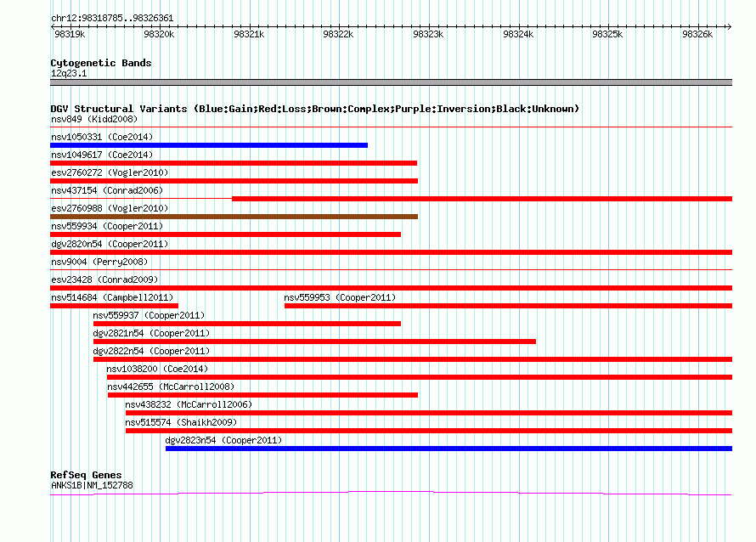
Task: Click the brown esv2760988 complex bar
Action: click(234, 217)
